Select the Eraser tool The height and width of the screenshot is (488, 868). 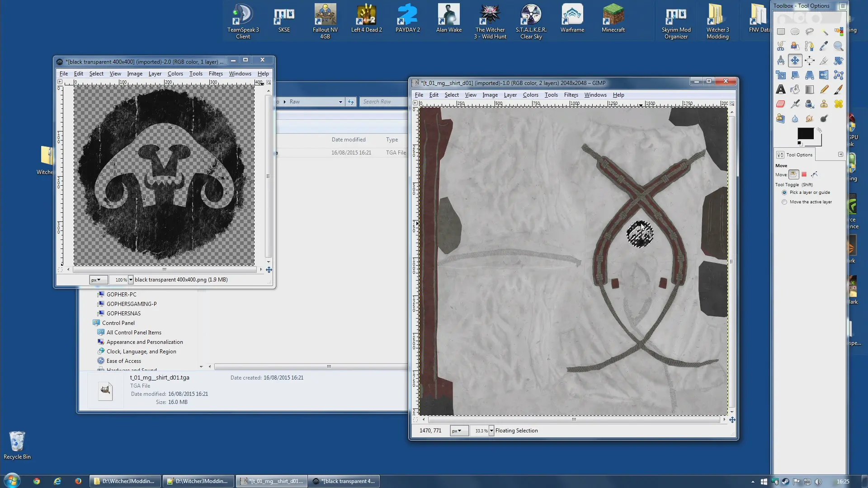(x=781, y=104)
